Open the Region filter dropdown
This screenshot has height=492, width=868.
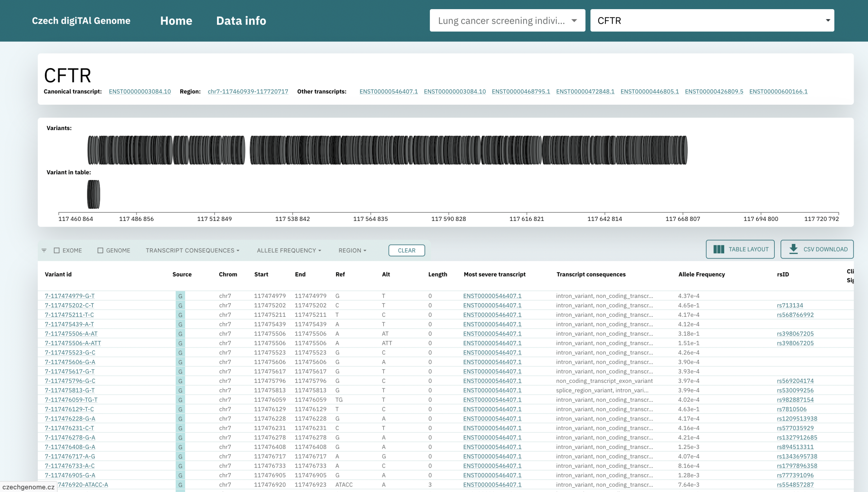click(352, 250)
